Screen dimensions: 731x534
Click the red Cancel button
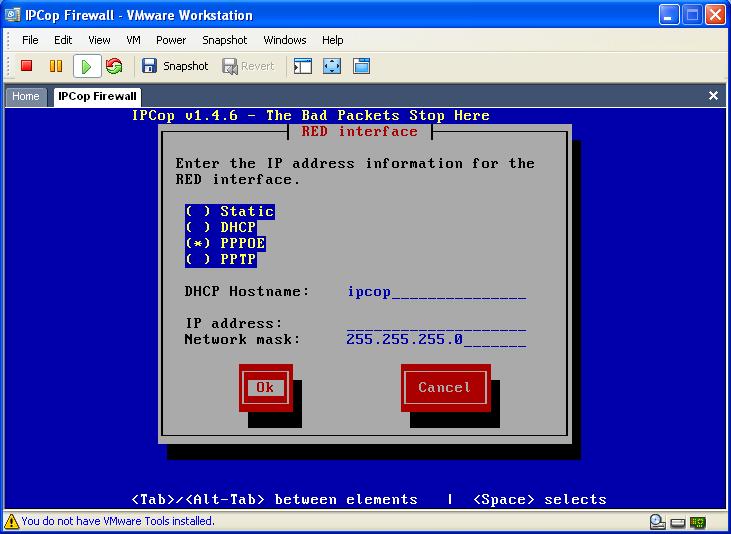(446, 388)
